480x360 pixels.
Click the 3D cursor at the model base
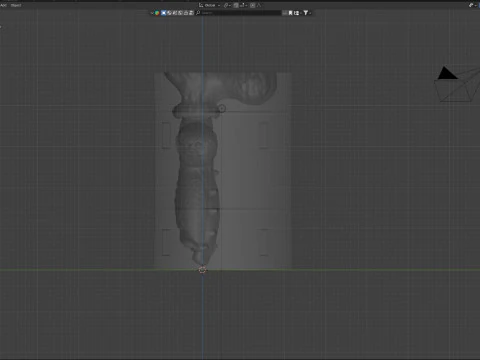click(202, 270)
